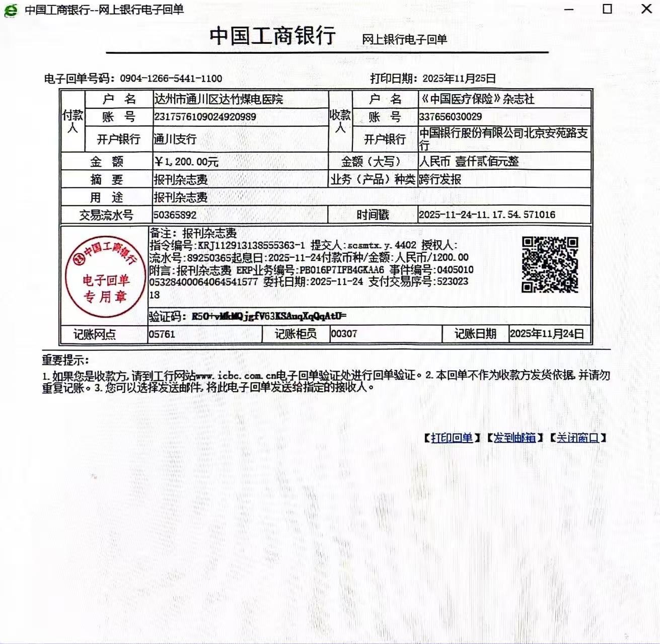This screenshot has width=660, height=644.
Task: Click the payee account number 337656030029
Action: click(450, 117)
